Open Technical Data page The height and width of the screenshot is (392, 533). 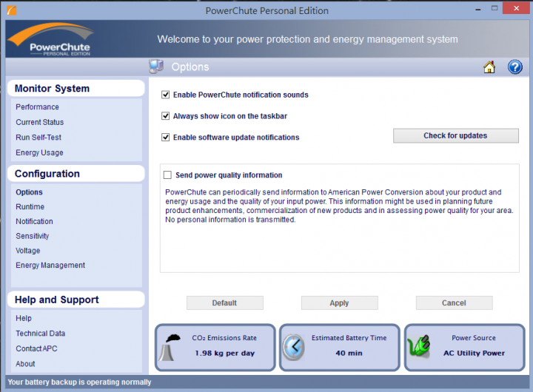[41, 334]
